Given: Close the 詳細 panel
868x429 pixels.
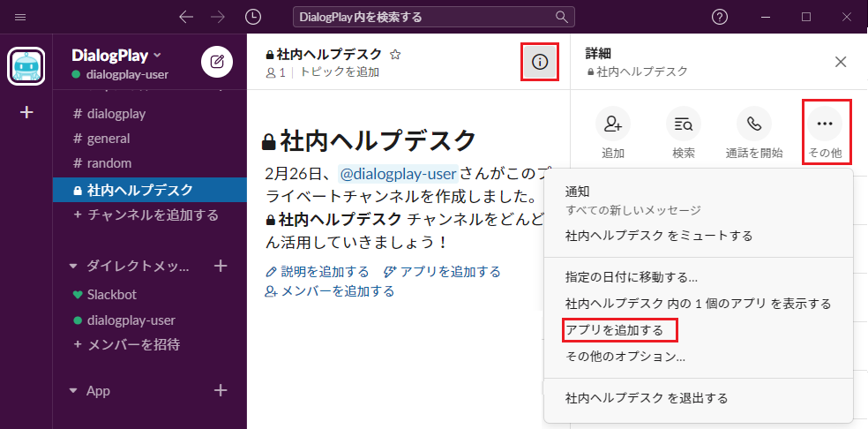Looking at the screenshot, I should [841, 62].
